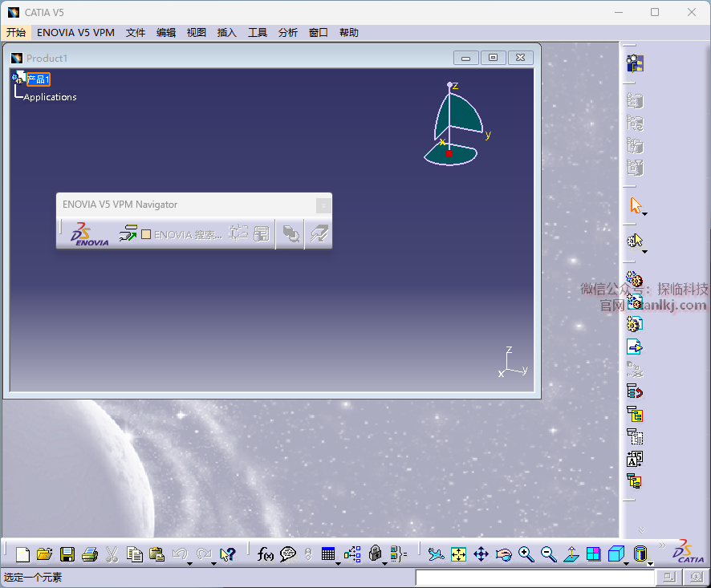Screen dimensions: 711x588
Task: Open the view mode cylinder dropdown
Action: 649,563
